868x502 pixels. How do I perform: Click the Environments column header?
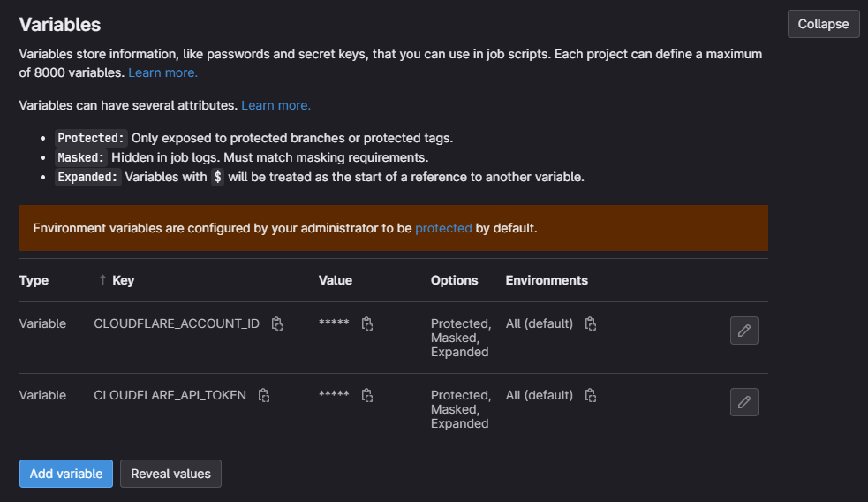click(547, 280)
